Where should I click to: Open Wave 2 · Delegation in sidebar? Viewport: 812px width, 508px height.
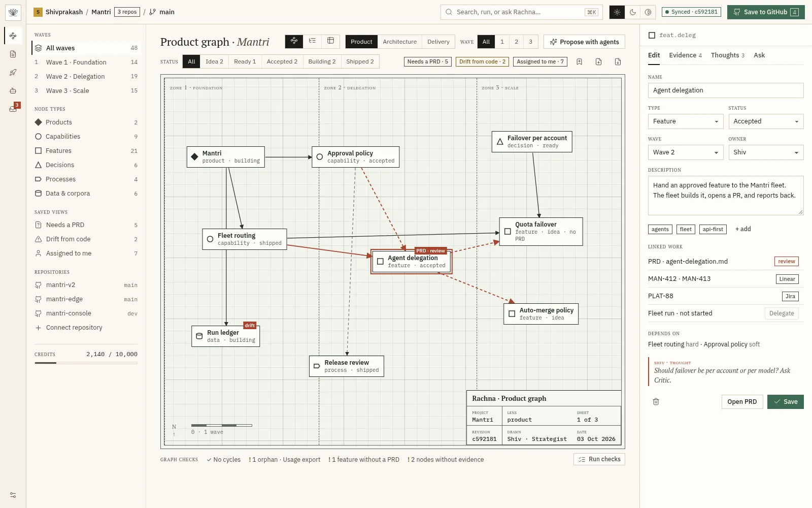click(x=86, y=76)
